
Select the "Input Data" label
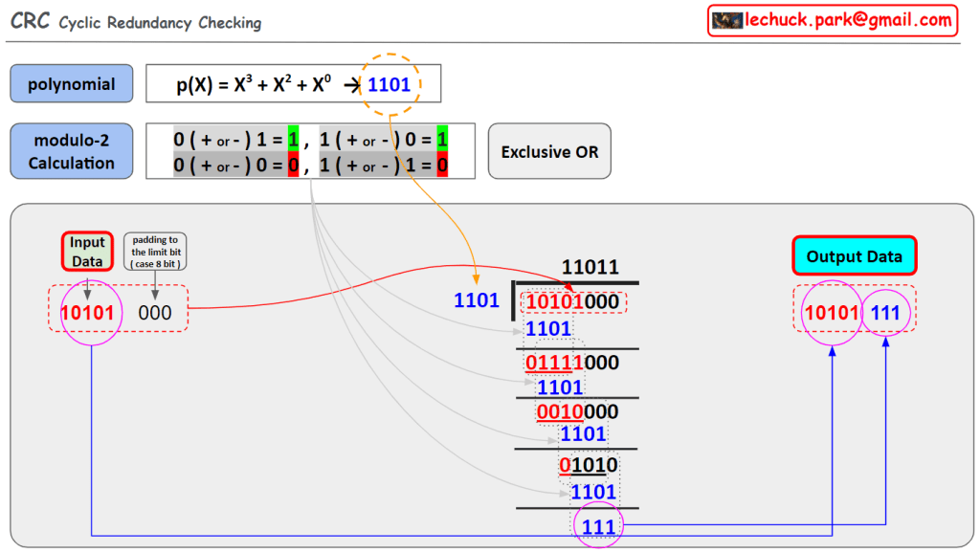pyautogui.click(x=87, y=252)
